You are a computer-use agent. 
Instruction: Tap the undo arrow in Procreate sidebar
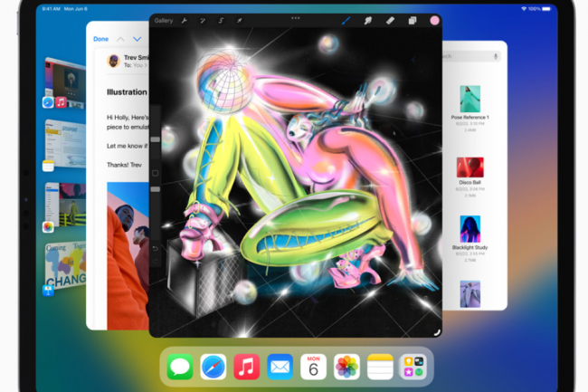coord(156,248)
